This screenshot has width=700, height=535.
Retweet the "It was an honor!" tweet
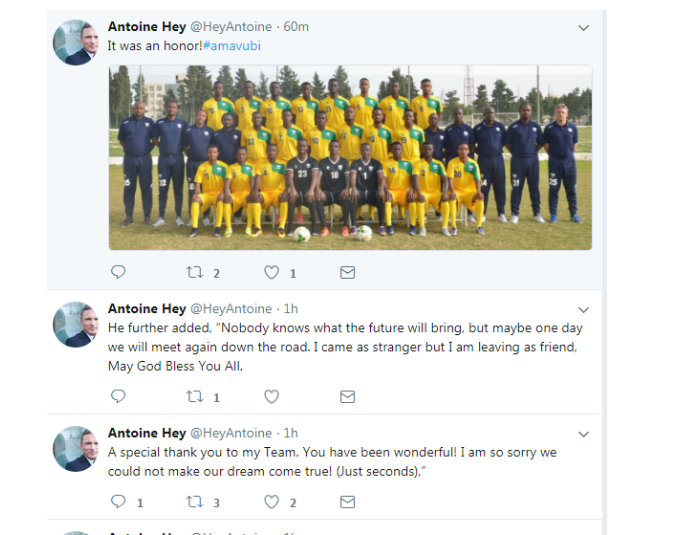pos(196,272)
